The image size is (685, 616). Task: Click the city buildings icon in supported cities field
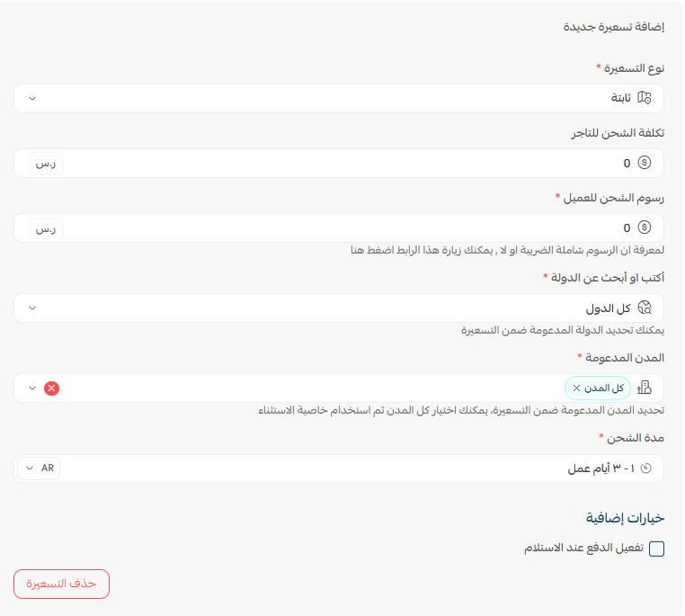[x=645, y=388]
